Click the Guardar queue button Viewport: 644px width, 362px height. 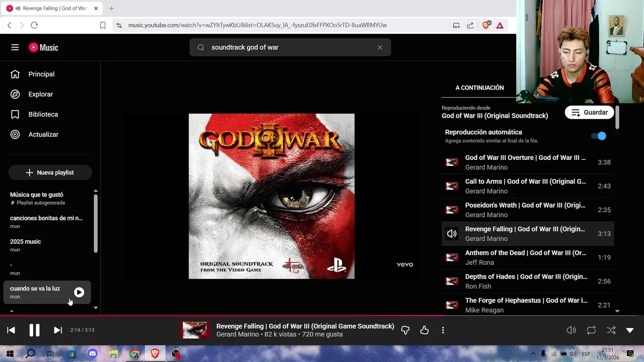click(x=589, y=113)
